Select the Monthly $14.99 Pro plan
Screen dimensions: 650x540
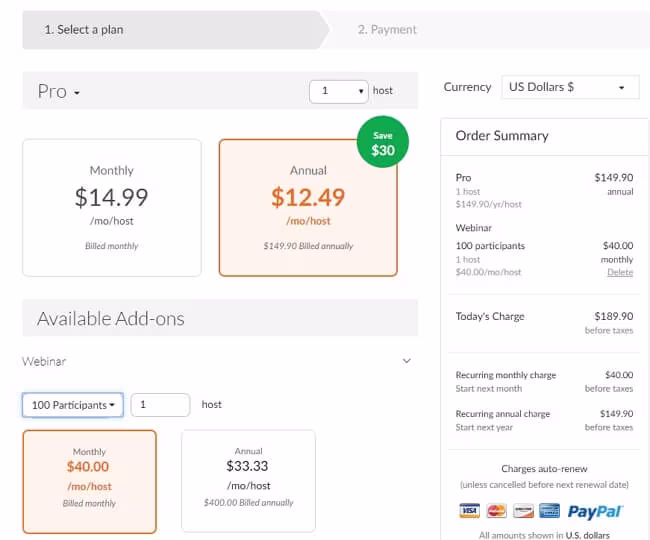click(x=111, y=207)
